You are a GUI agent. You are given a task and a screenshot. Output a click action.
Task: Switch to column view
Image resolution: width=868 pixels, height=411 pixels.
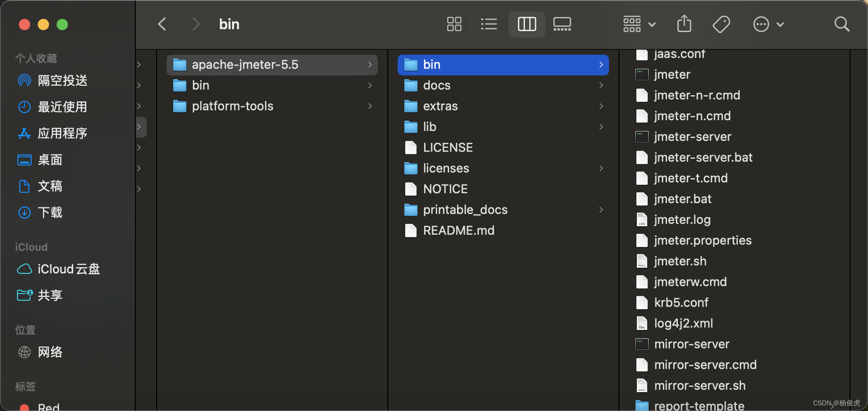[527, 24]
